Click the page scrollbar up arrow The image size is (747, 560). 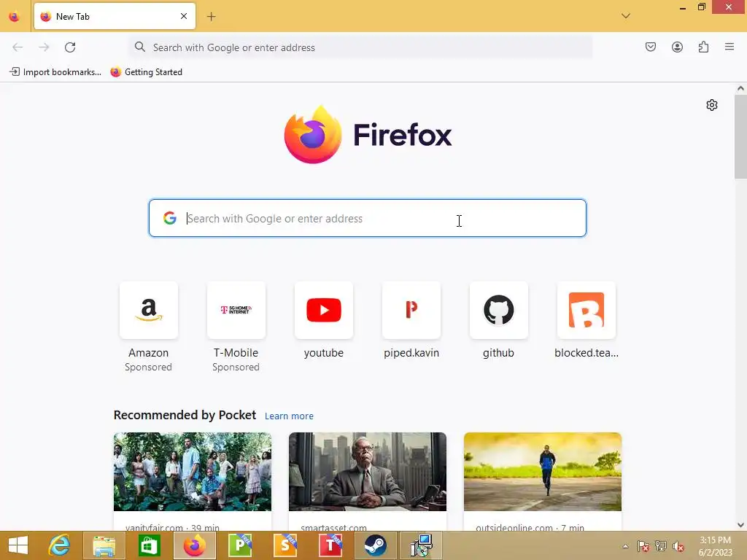(x=740, y=88)
